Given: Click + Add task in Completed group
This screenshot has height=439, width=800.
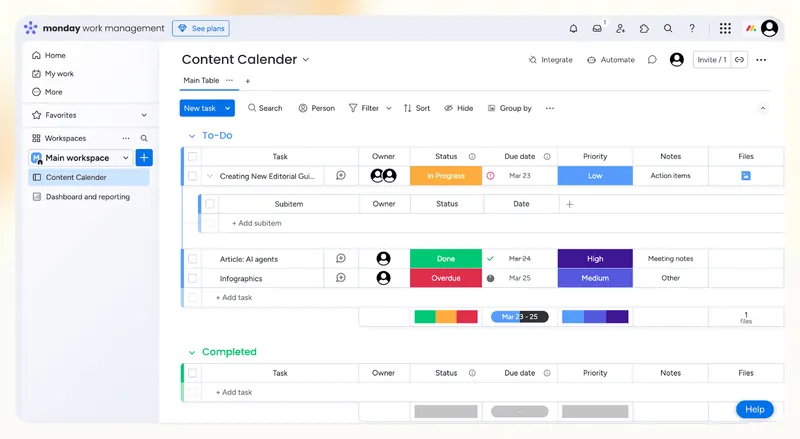Looking at the screenshot, I should click(234, 393).
